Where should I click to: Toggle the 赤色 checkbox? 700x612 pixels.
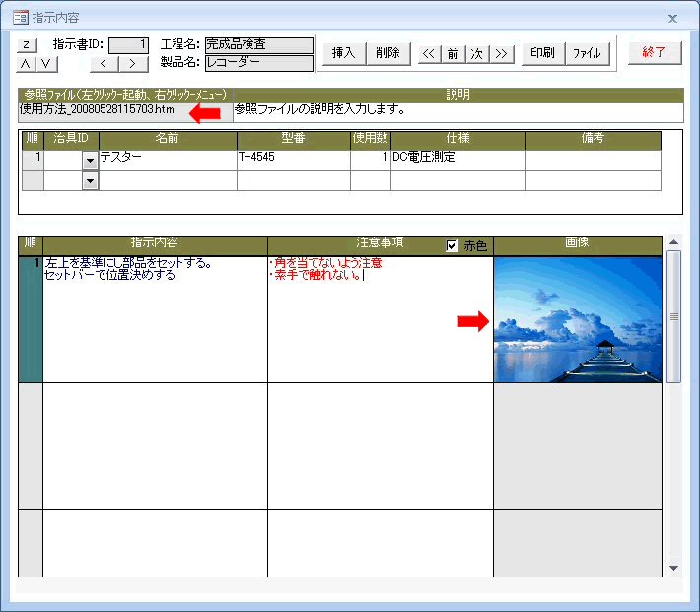(452, 245)
